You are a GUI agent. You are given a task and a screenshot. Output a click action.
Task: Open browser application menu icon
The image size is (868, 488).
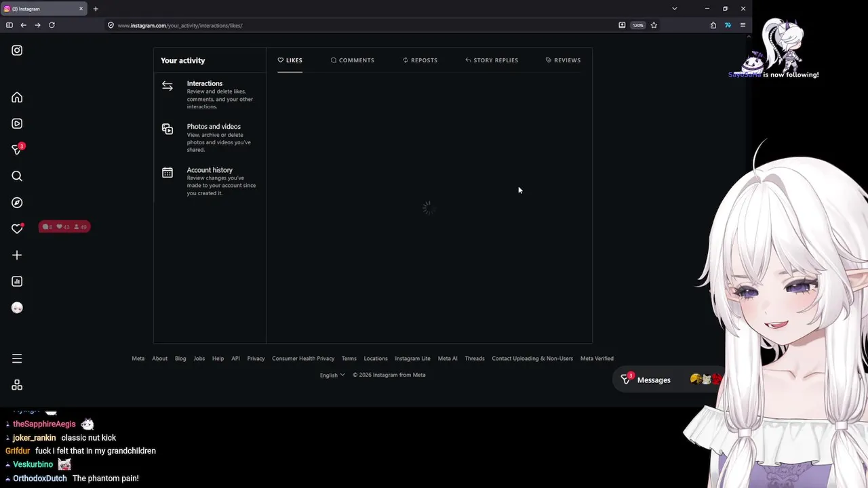pos(743,25)
